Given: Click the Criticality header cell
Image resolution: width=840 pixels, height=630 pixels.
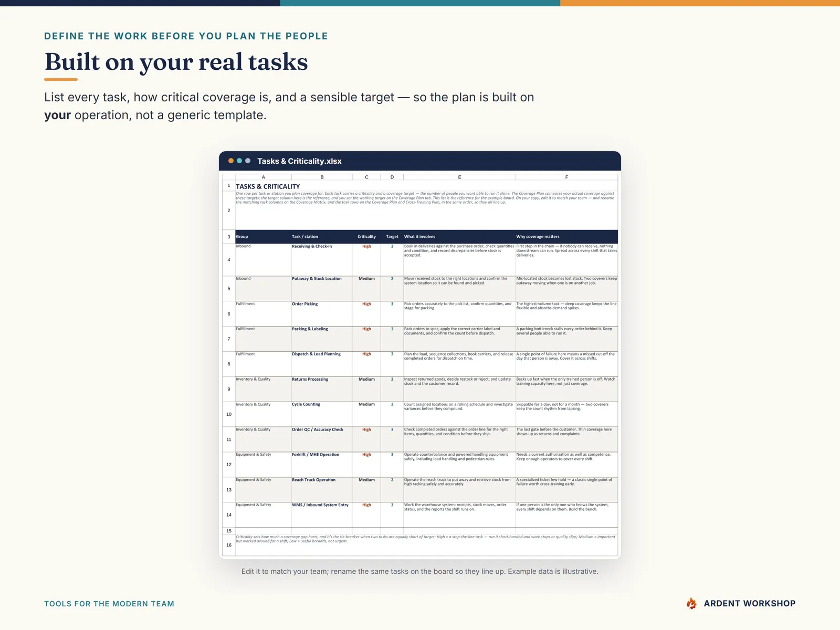Looking at the screenshot, I should pyautogui.click(x=366, y=237).
